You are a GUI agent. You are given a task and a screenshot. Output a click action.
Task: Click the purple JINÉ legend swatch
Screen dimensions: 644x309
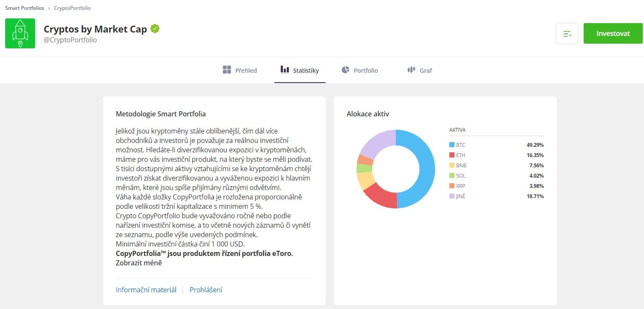coord(452,196)
